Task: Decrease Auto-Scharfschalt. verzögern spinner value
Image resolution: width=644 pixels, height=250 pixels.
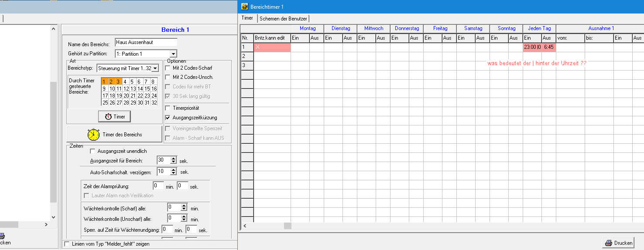Action: click(174, 174)
